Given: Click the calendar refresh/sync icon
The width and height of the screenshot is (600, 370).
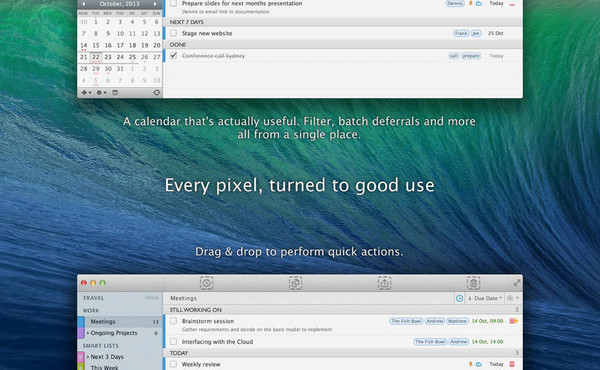Looking at the screenshot, I should pyautogui.click(x=157, y=93).
